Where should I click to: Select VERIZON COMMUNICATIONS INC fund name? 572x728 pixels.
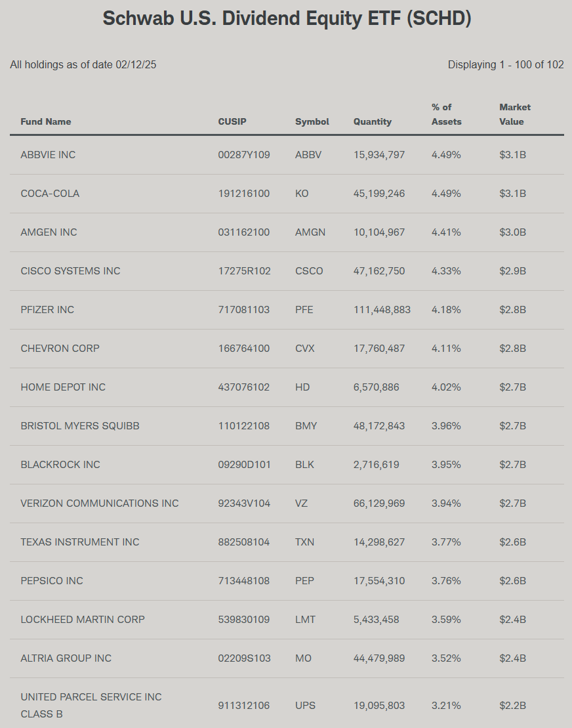point(99,503)
